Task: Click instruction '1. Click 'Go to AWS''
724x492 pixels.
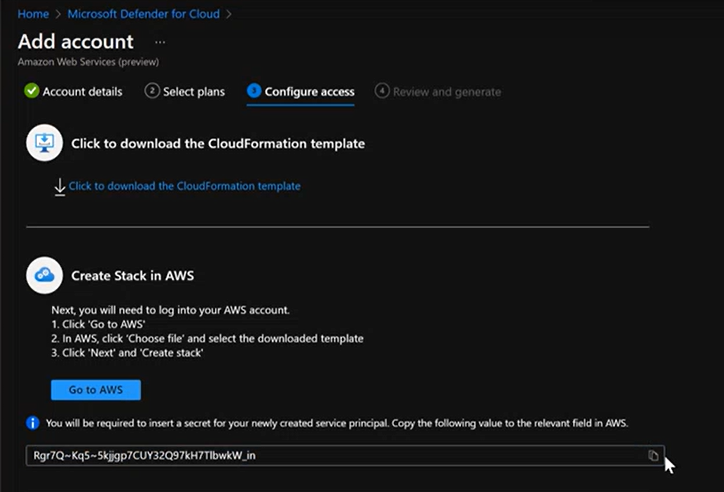Action: point(98,324)
